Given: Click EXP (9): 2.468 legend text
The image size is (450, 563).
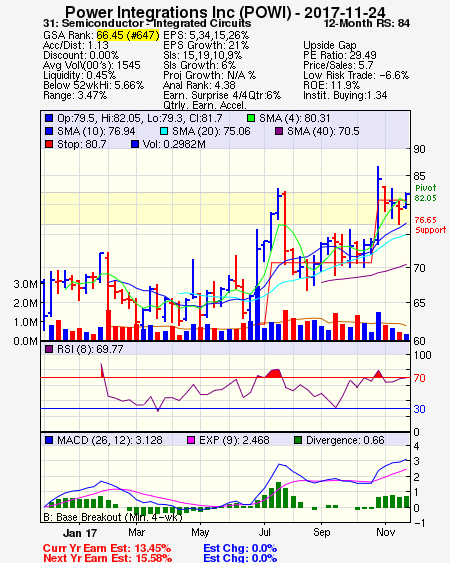Looking at the screenshot, I should (x=234, y=440).
